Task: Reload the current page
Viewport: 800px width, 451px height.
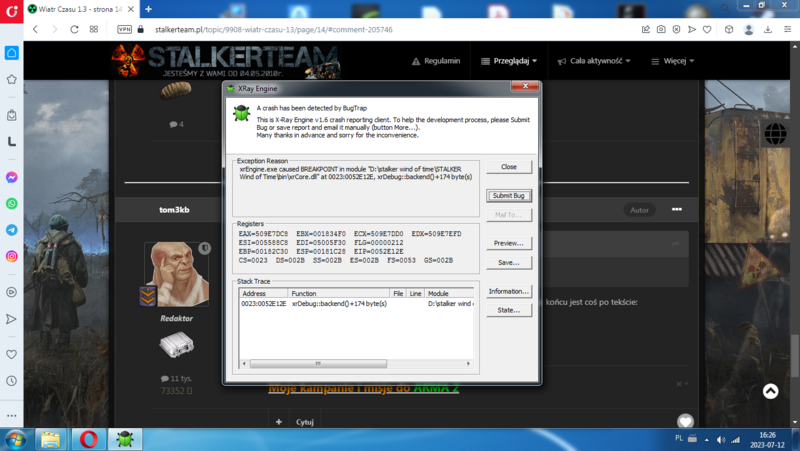Action: [72, 30]
